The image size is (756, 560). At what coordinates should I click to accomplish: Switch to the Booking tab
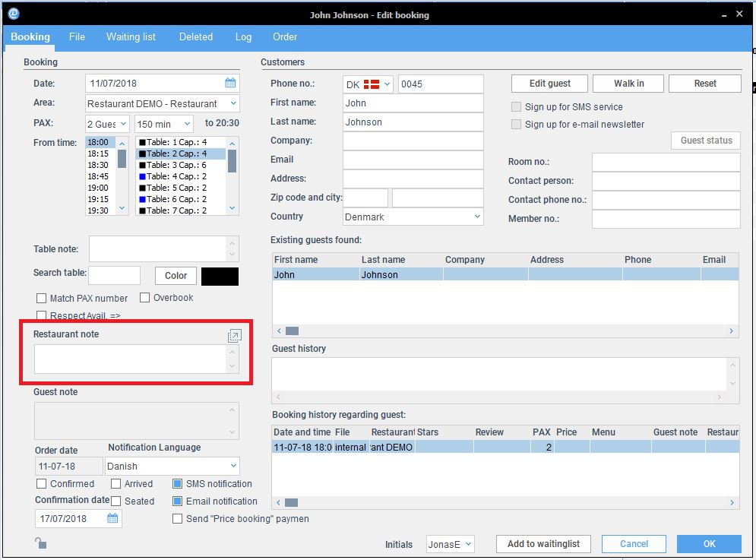point(30,37)
